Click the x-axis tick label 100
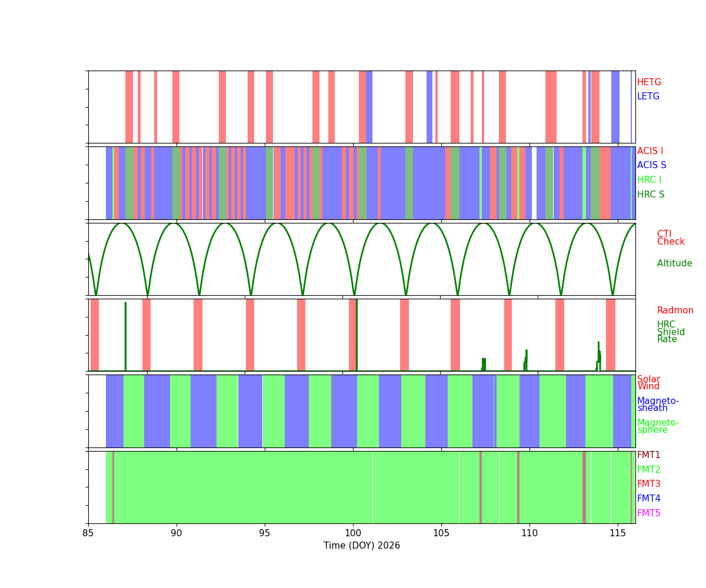Screen dimensions: 706x588 pos(353,533)
